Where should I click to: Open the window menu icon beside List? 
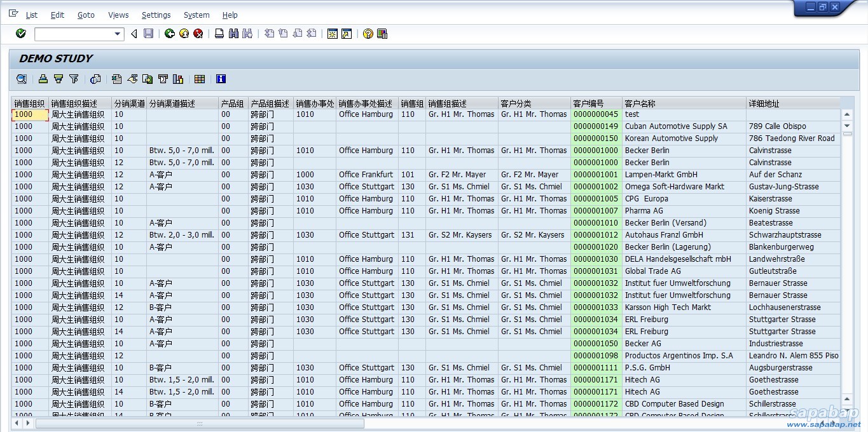point(13,14)
